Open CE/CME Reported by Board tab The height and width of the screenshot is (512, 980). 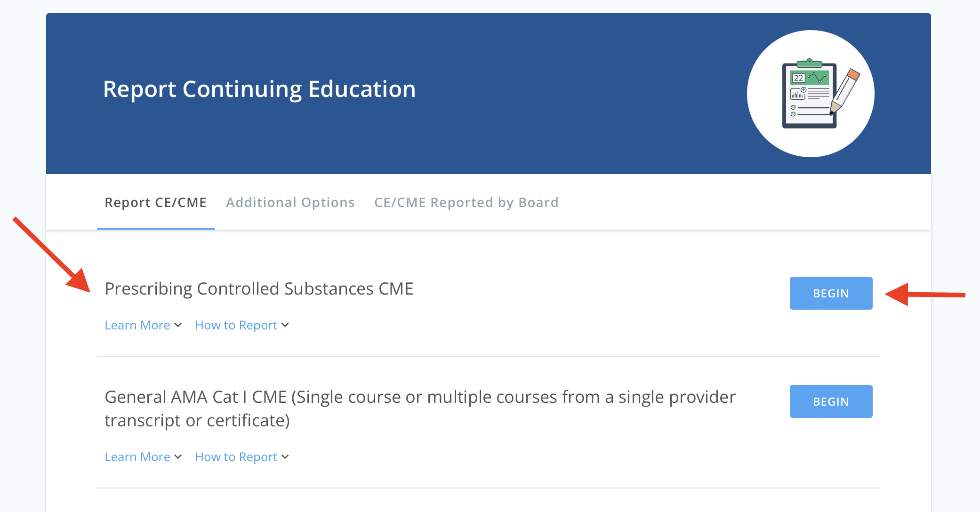click(466, 202)
